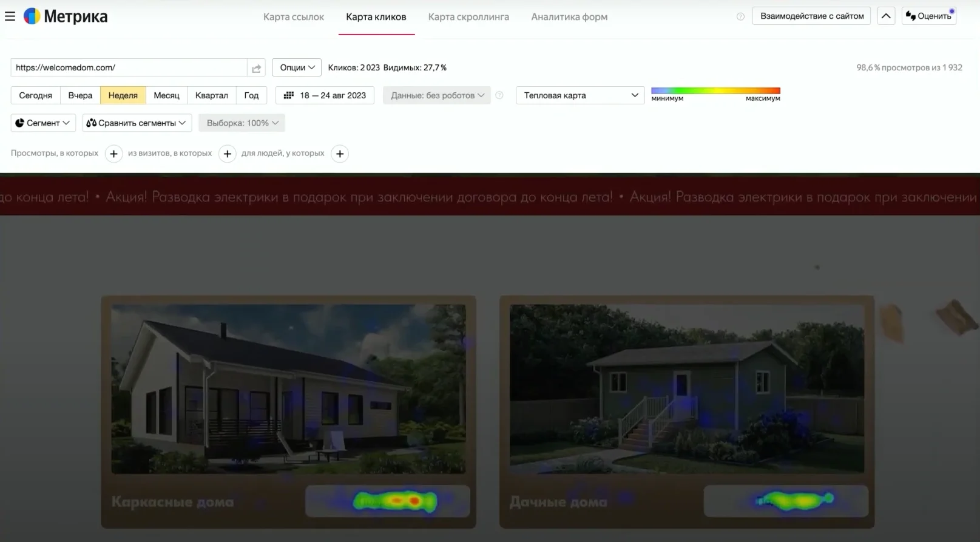Switch to the Карта ссылок tab
The height and width of the screenshot is (542, 980).
[x=294, y=17]
